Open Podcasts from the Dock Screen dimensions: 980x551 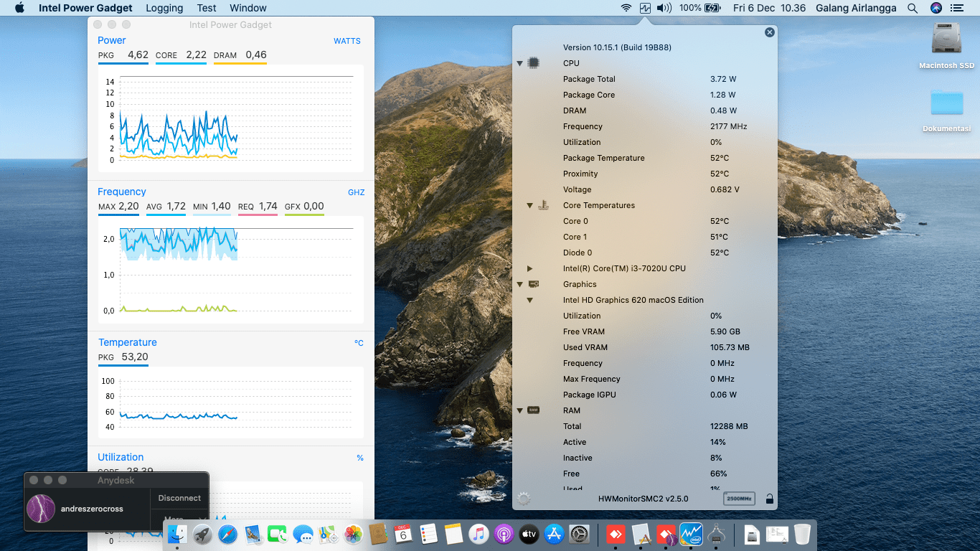coord(504,534)
